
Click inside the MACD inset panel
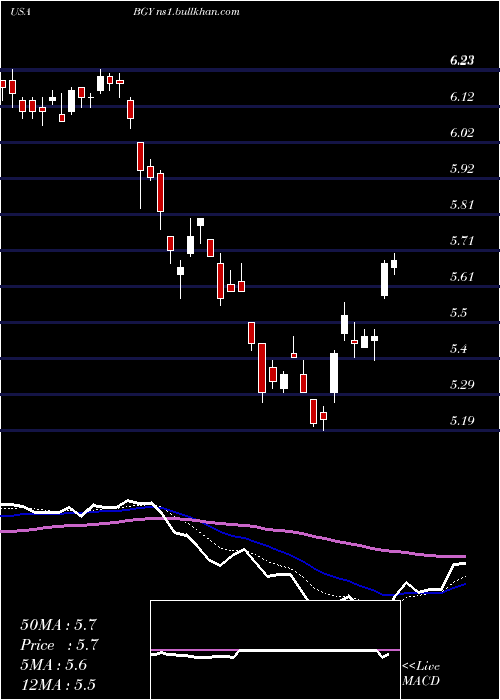coord(275,650)
